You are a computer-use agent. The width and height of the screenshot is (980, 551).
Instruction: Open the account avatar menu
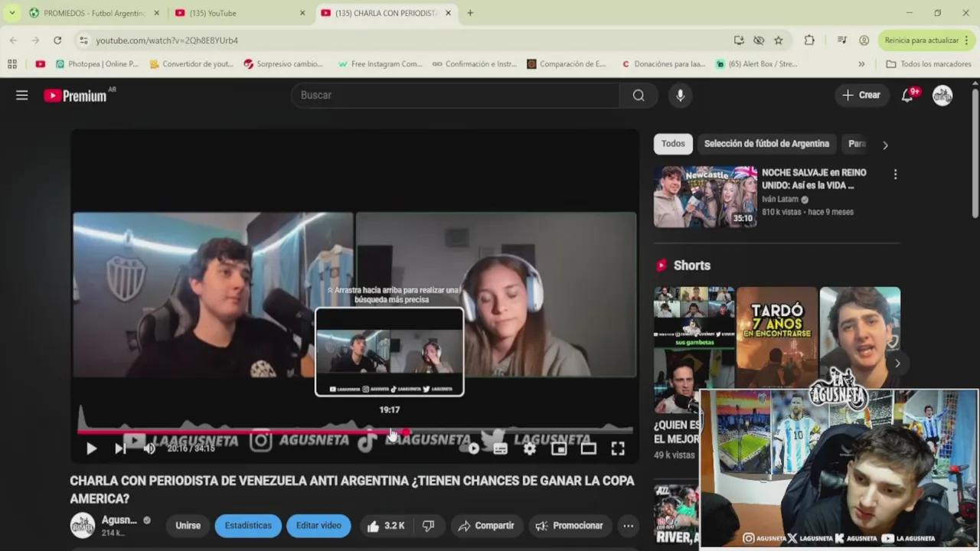(942, 95)
